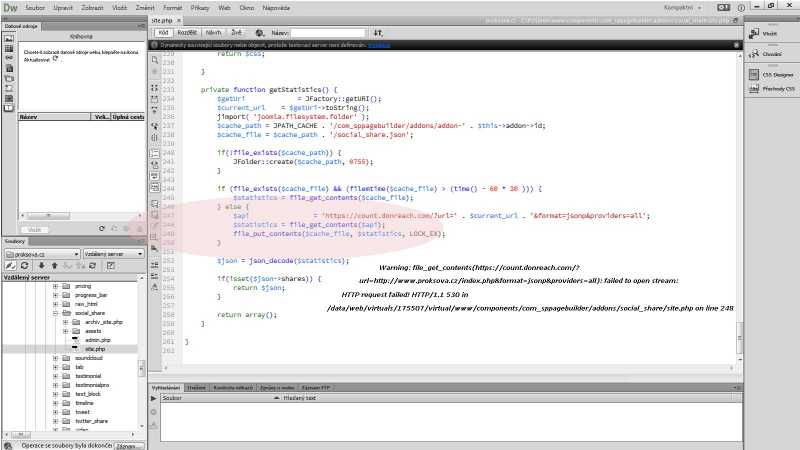Click the Refresh icon in Files panel
This screenshot has width=800, height=450.
click(x=24, y=266)
